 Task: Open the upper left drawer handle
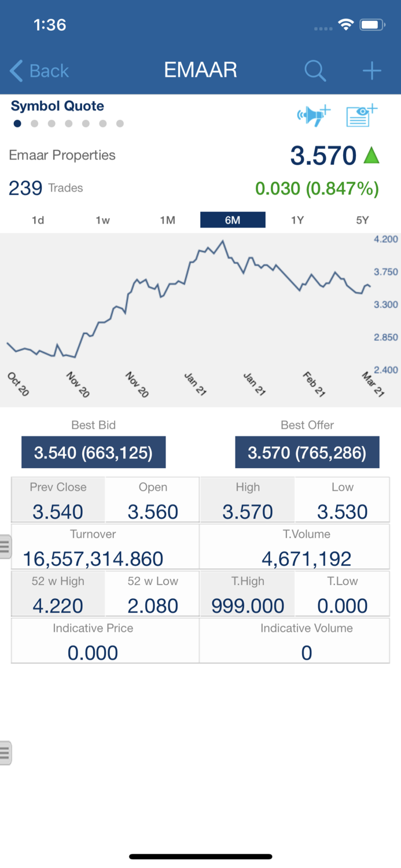point(5,546)
